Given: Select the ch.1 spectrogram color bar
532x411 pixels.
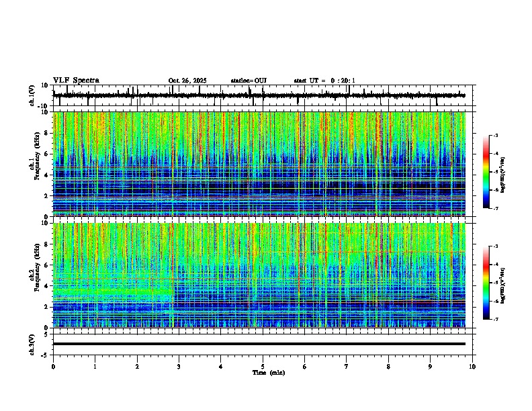Looking at the screenshot, I should pyautogui.click(x=486, y=172).
